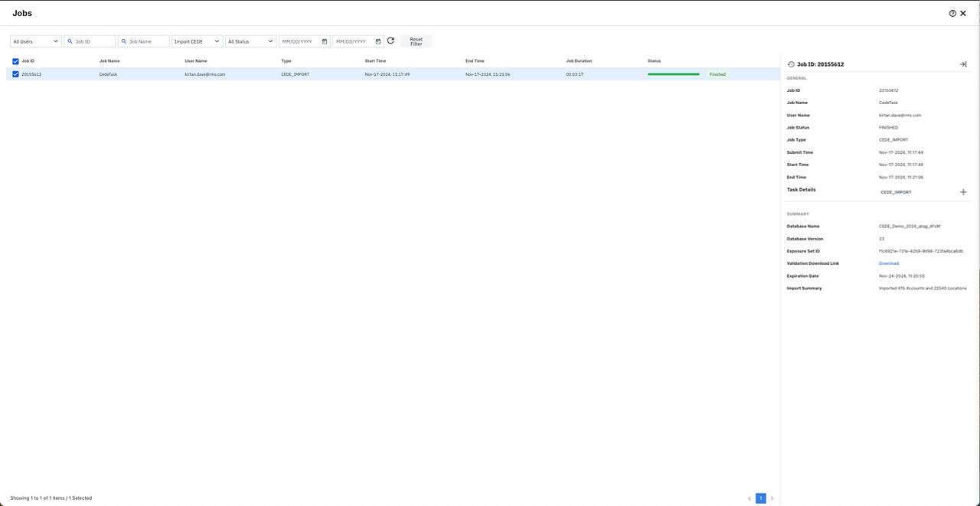Click the next page chevron

(773, 498)
